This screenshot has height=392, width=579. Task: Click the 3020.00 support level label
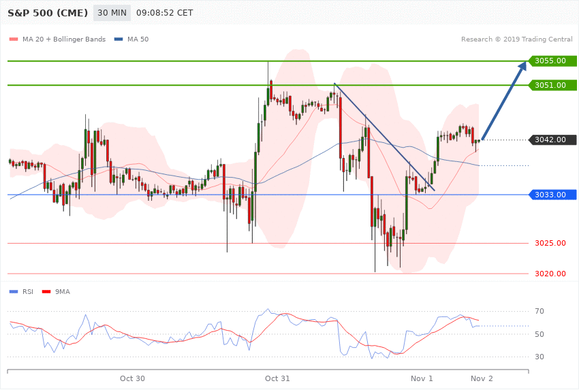tap(550, 274)
